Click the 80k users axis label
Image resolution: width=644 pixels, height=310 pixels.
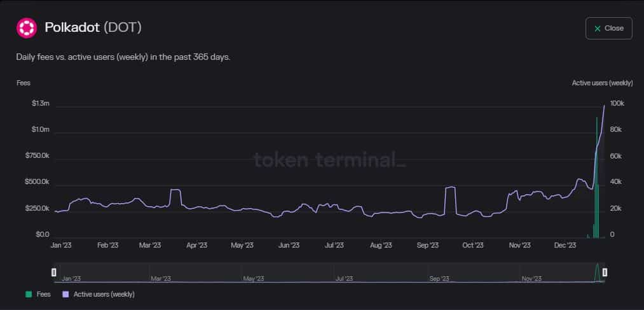coord(616,129)
